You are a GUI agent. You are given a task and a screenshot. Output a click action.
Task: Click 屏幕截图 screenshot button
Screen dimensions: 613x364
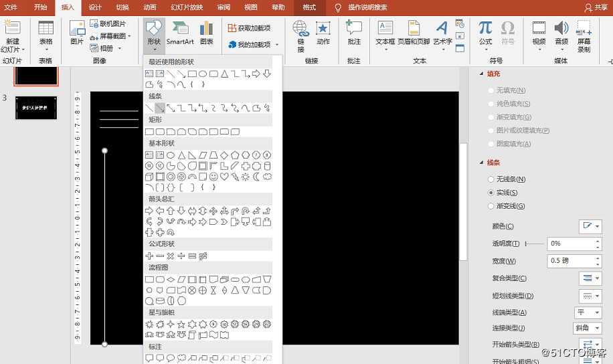click(x=110, y=36)
